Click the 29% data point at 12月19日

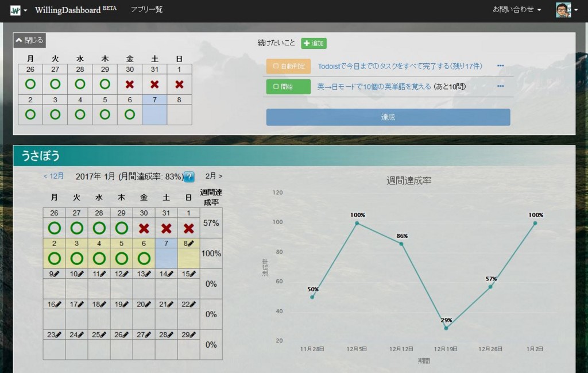(x=446, y=328)
